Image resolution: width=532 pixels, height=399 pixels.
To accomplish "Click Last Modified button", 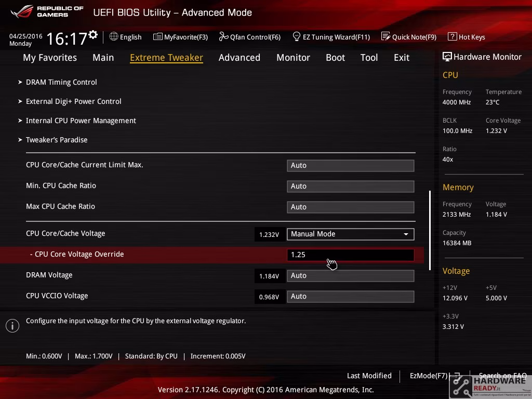I will 369,376.
